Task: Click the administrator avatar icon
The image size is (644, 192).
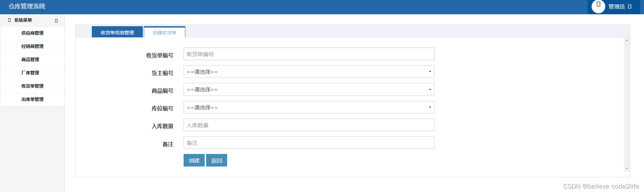Action: [x=598, y=6]
